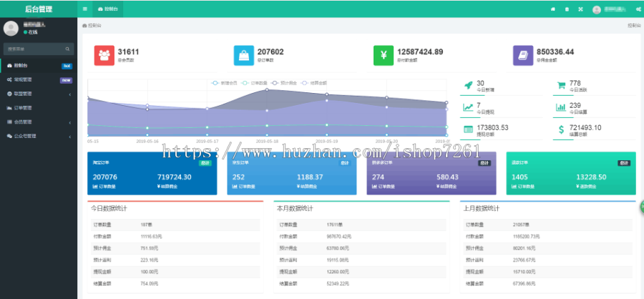Open 常规管理 in the sidebar menu

(39, 79)
